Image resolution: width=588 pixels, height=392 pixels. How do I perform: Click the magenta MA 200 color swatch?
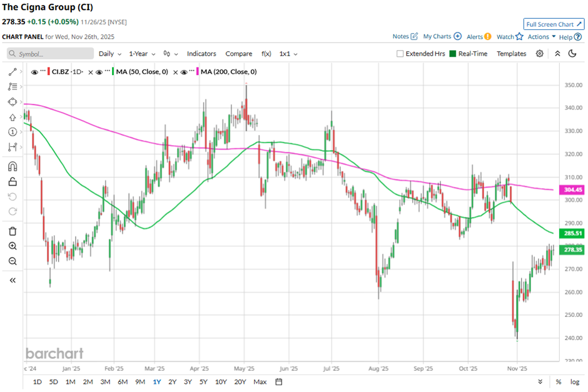point(198,72)
